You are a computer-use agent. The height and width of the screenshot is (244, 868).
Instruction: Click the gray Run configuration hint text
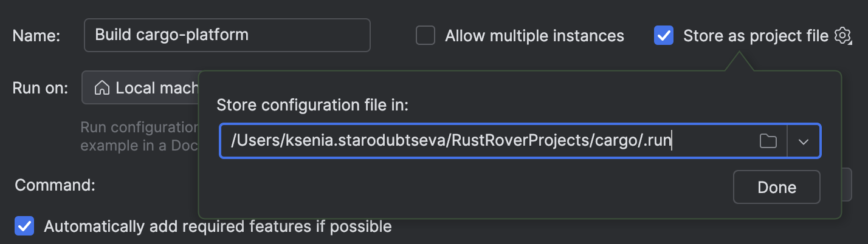point(139,137)
